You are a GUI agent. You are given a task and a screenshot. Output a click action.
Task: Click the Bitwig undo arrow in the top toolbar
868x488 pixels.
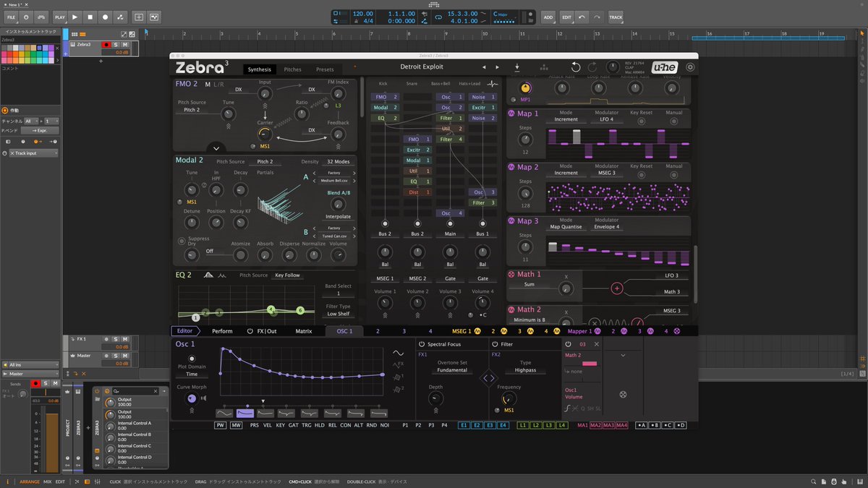(x=583, y=17)
